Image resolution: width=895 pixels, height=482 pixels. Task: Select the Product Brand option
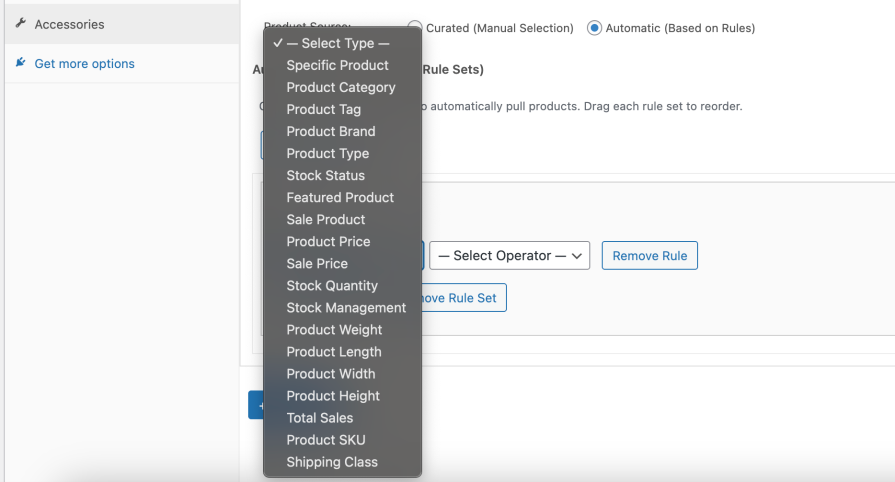coord(330,131)
